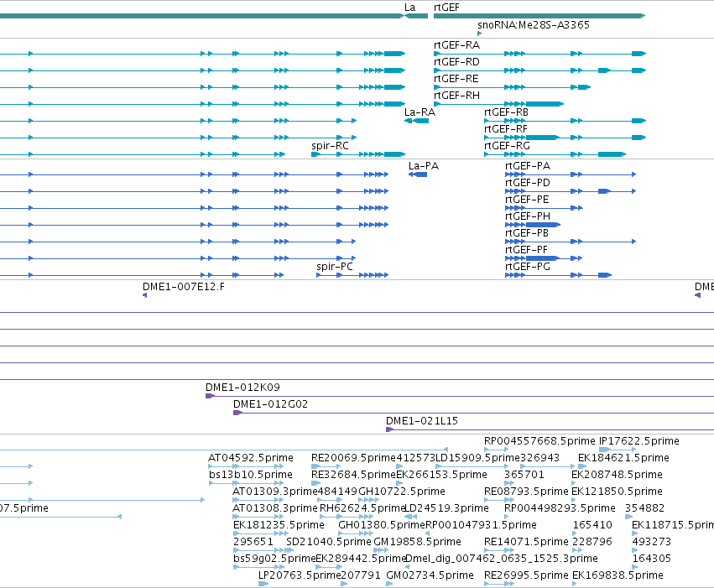Click the bs13b10.5prime EST label

[251, 475]
